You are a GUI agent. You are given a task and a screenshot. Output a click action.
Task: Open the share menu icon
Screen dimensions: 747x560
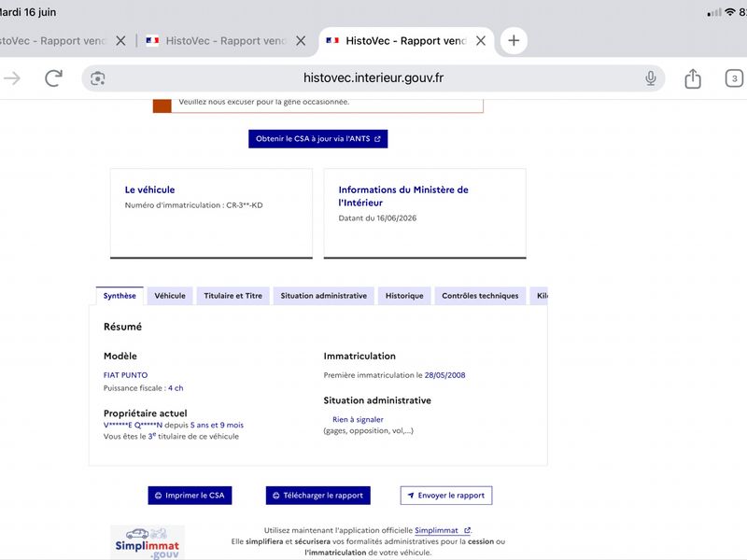pyautogui.click(x=693, y=78)
